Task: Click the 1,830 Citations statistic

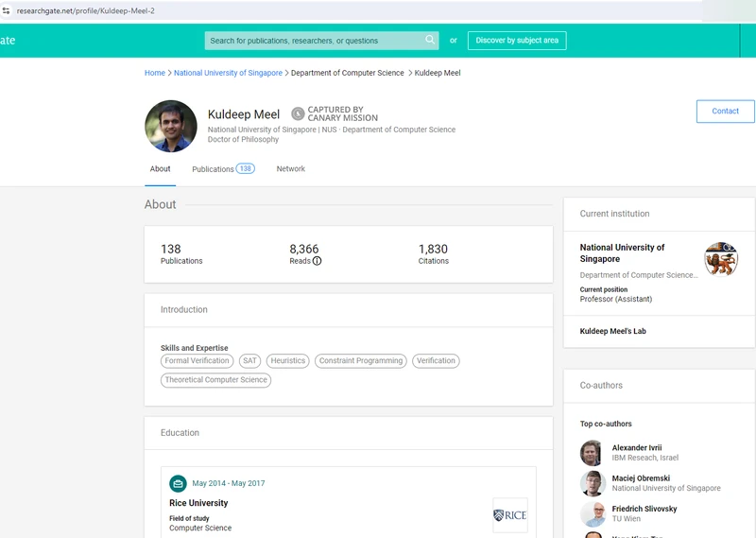Action: [433, 254]
